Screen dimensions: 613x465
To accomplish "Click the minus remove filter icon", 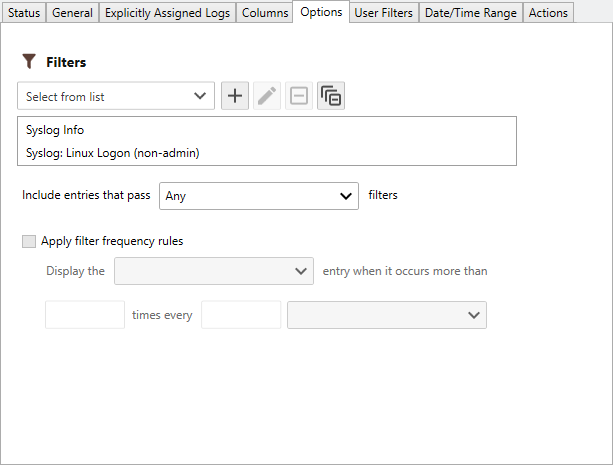I will [299, 97].
